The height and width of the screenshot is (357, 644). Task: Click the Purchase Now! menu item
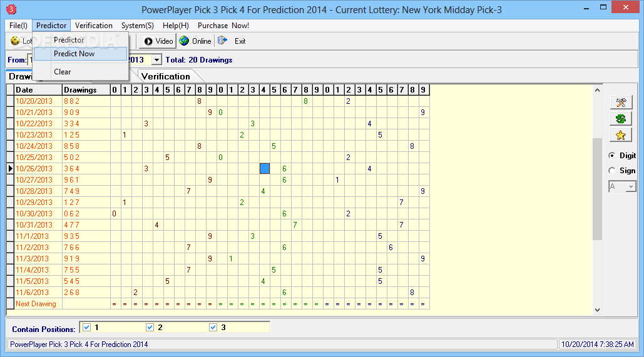[x=223, y=26]
